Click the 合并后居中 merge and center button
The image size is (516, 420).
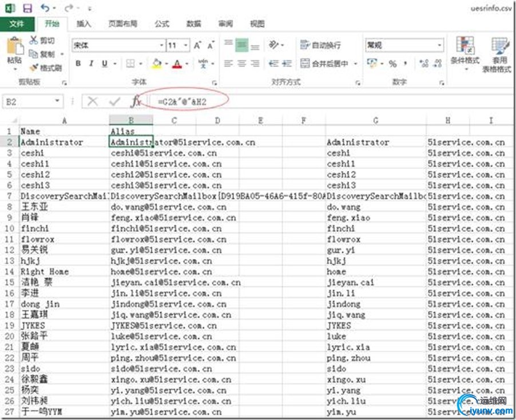point(324,63)
